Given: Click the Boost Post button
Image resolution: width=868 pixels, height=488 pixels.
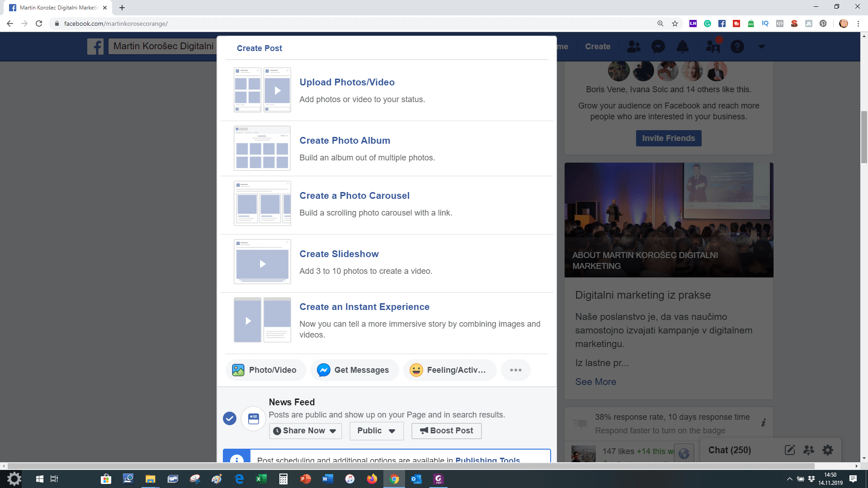Looking at the screenshot, I should point(446,431).
